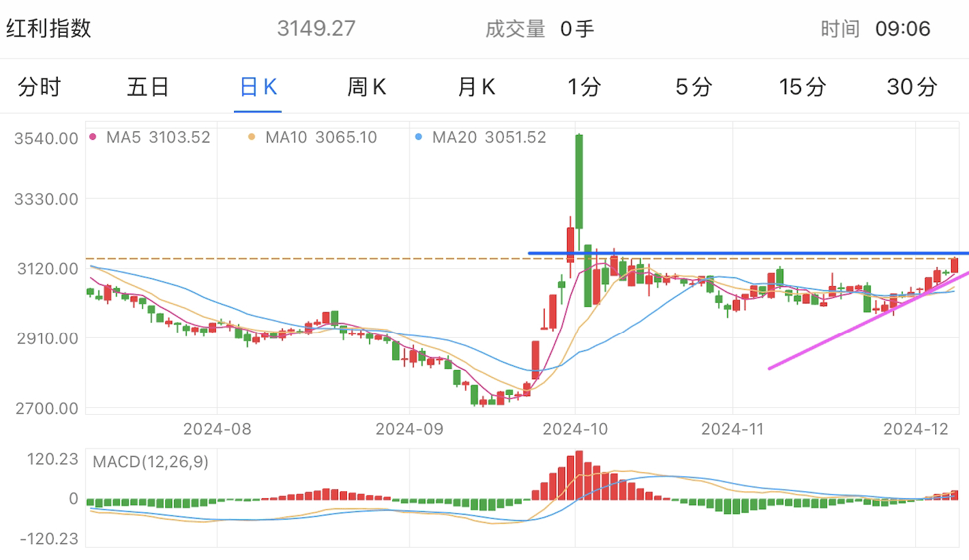
Task: Click the 时间 label
Action: pyautogui.click(x=840, y=29)
